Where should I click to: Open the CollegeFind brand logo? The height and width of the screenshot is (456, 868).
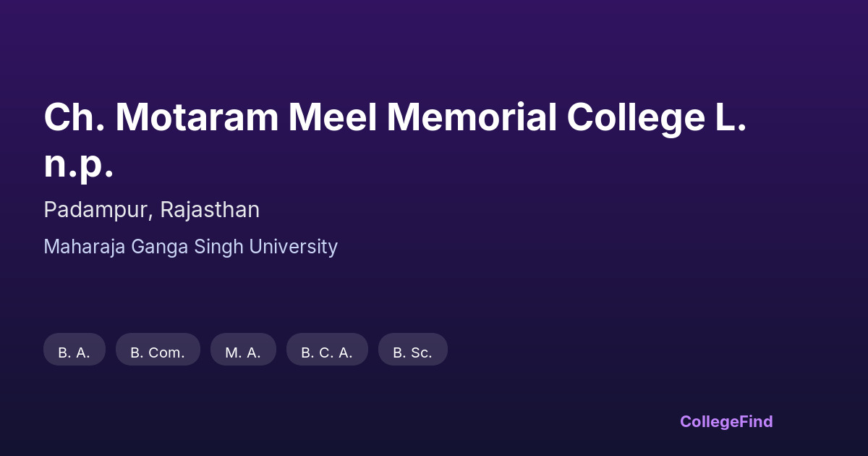pos(726,421)
